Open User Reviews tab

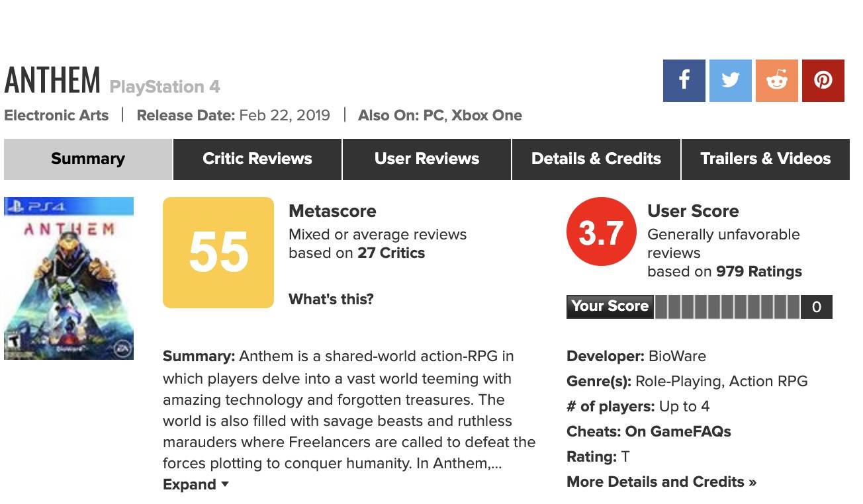click(427, 159)
